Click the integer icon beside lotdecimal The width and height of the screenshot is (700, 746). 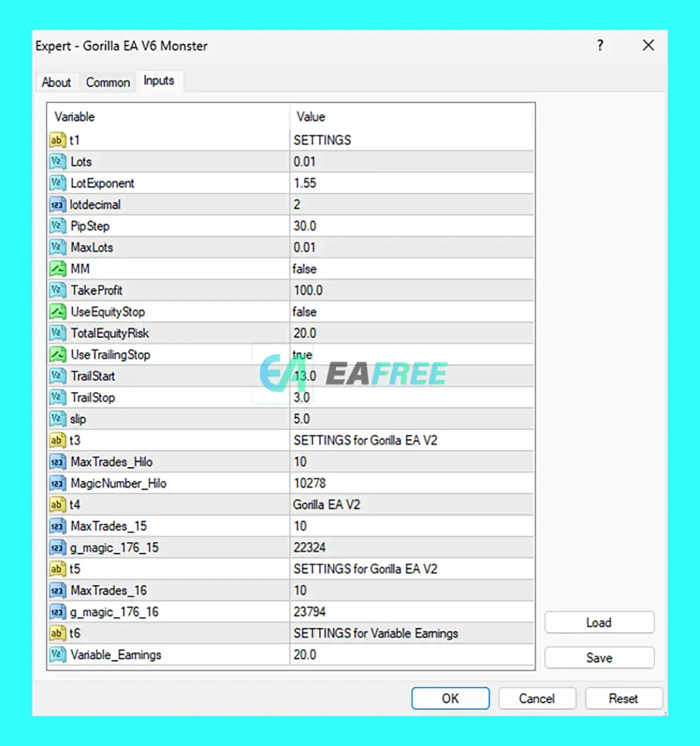pos(57,205)
